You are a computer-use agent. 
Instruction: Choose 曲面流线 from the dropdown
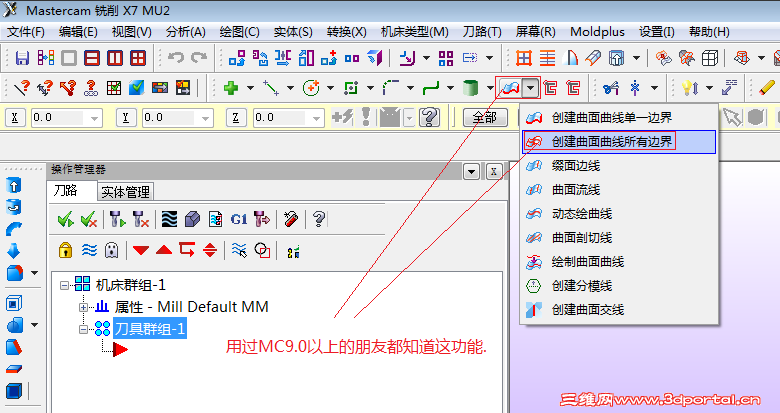619,190
